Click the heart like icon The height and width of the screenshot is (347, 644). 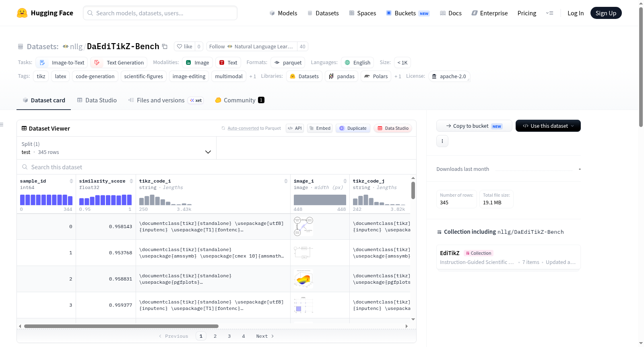pos(180,46)
